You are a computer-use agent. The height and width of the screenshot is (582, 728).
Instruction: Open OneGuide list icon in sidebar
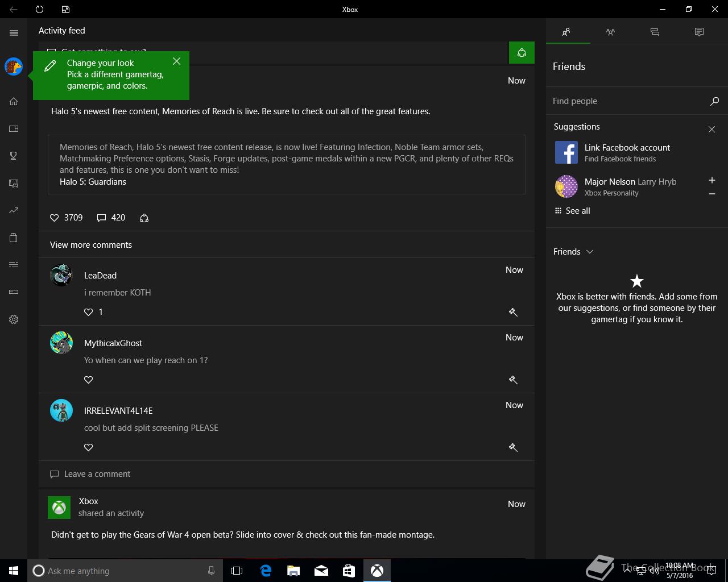pos(14,265)
